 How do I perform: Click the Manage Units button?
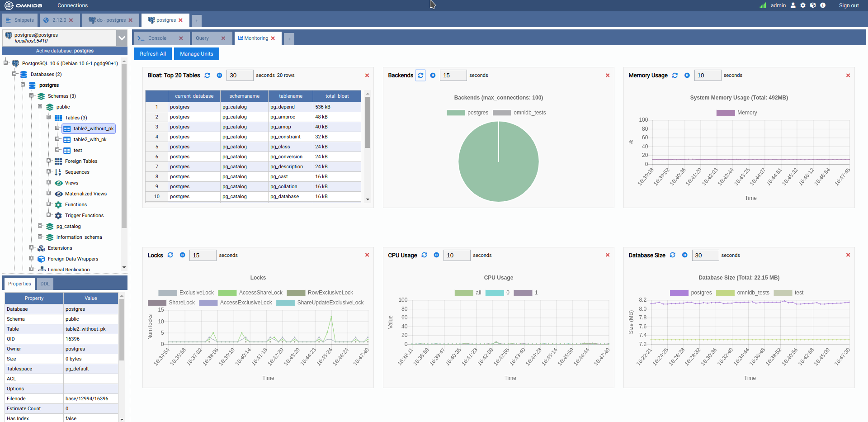196,54
